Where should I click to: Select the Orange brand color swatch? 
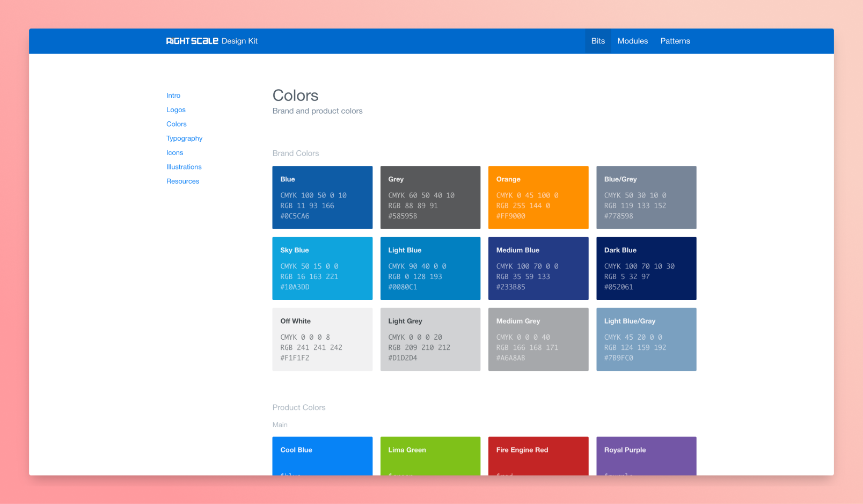coord(538,198)
